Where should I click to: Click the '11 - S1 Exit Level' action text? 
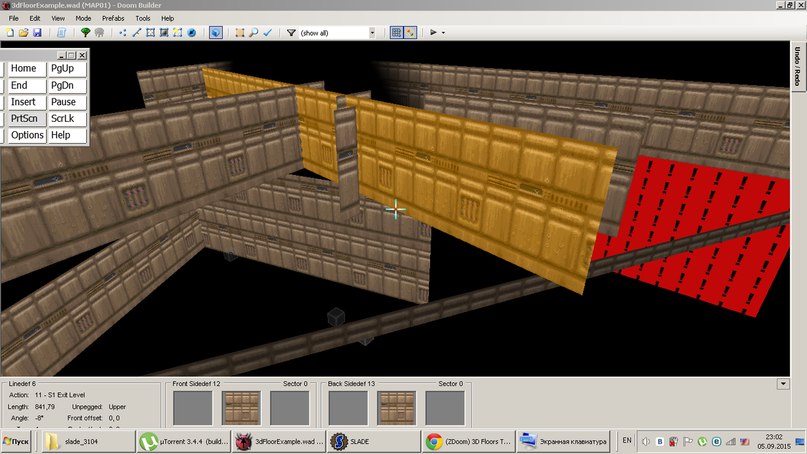[60, 395]
